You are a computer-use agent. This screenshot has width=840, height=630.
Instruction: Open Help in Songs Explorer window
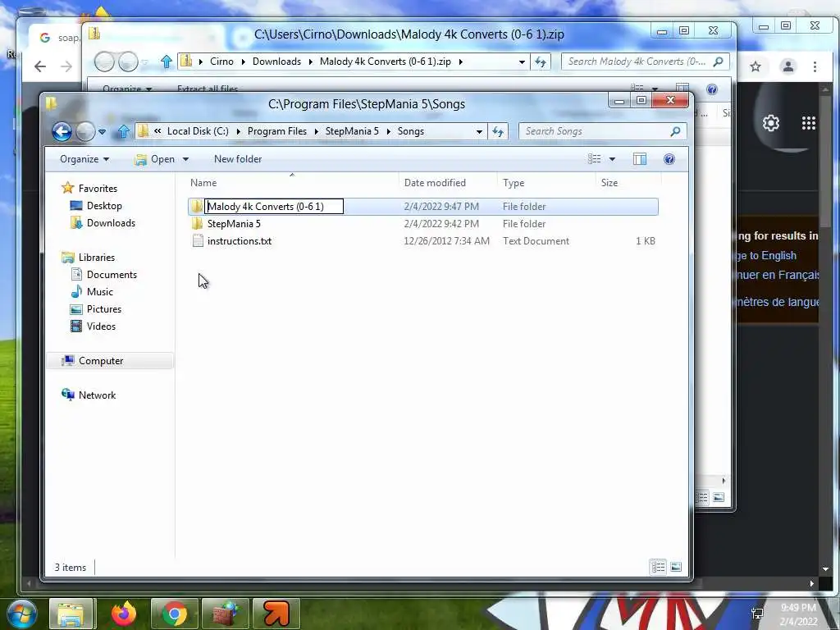point(669,159)
